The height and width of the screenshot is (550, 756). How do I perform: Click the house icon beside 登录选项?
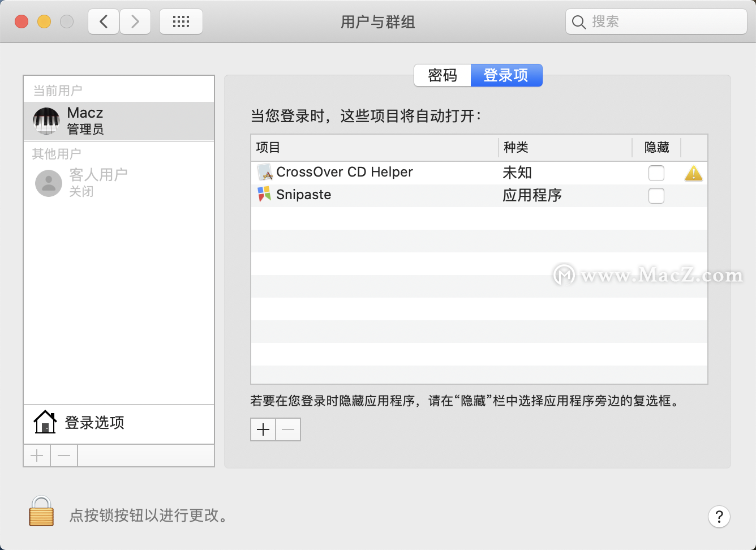point(45,422)
